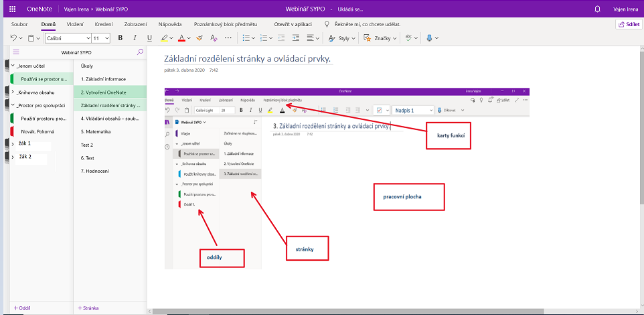Show more formatting options ellipsis
This screenshot has height=315, width=644.
pos(228,38)
